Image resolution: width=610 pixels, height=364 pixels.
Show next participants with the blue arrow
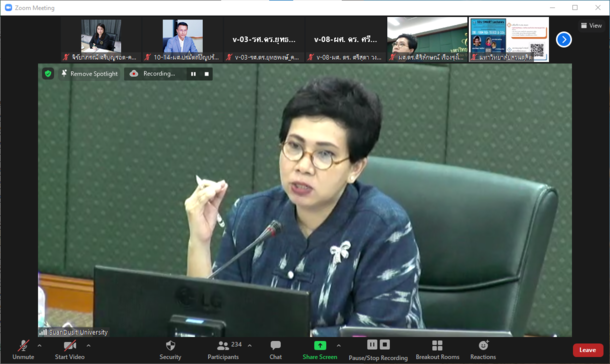(x=564, y=39)
